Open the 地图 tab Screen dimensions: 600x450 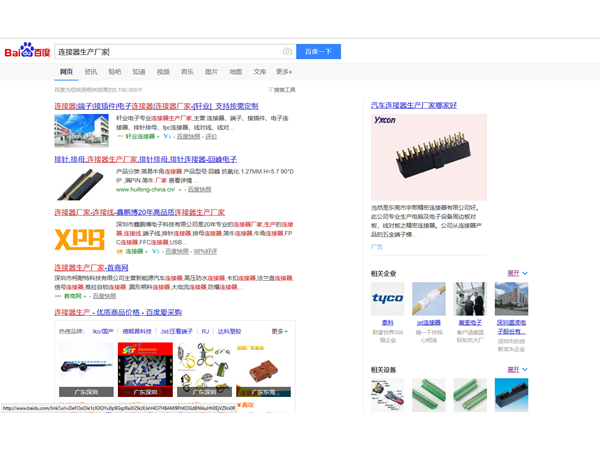(x=235, y=72)
